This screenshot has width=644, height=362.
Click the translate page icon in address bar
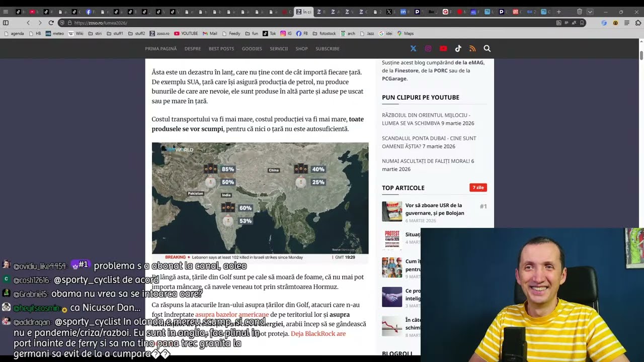click(x=574, y=23)
